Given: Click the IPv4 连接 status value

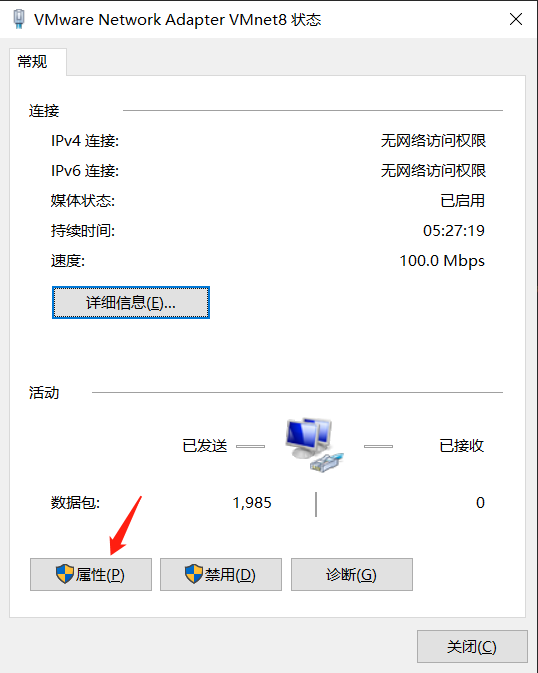Looking at the screenshot, I should pos(433,141).
